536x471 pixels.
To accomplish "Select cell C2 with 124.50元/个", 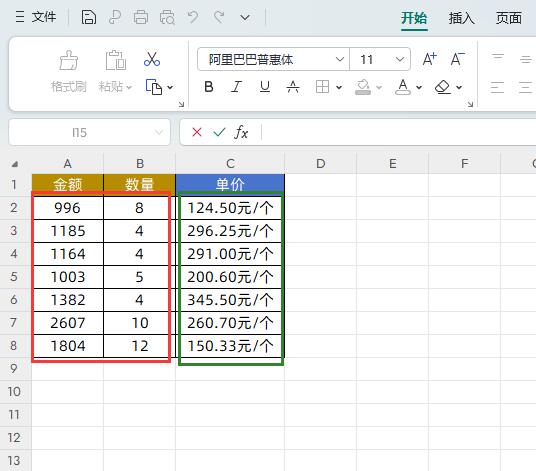I will (230, 208).
